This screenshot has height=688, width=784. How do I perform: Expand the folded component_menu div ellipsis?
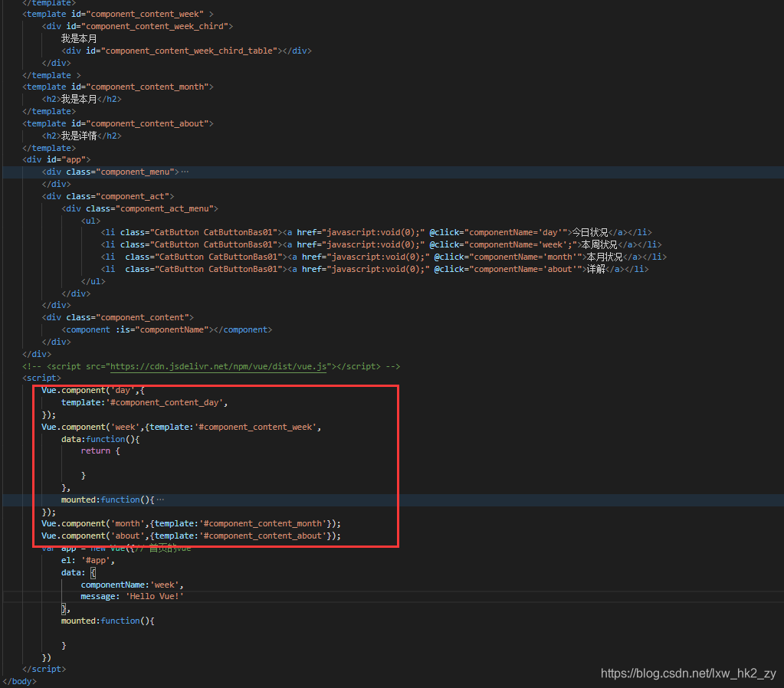click(185, 172)
